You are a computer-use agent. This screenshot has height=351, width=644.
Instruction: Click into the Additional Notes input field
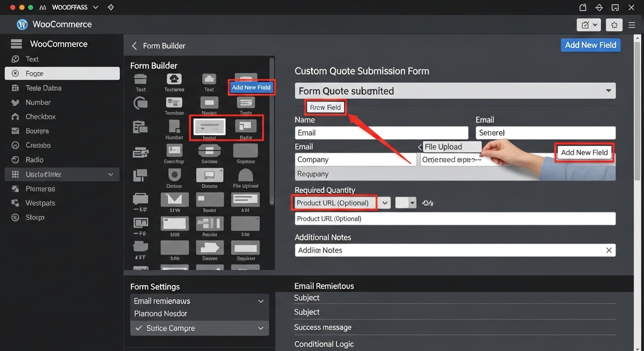(x=448, y=250)
